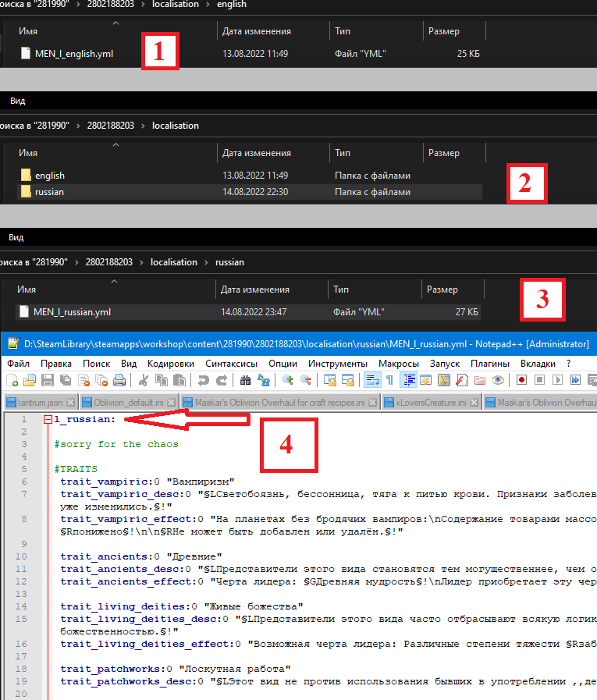
Task: Click the Zoom In magnifier icon
Action: [287, 380]
